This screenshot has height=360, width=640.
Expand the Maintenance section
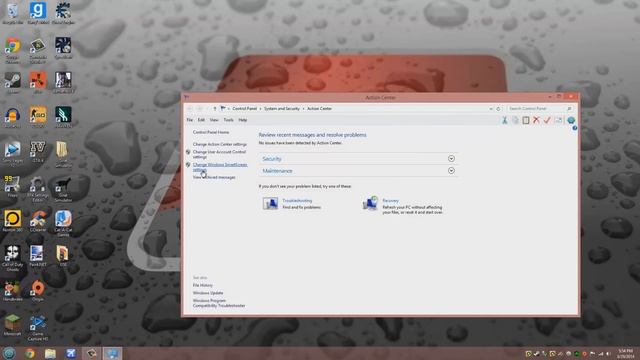pos(451,171)
